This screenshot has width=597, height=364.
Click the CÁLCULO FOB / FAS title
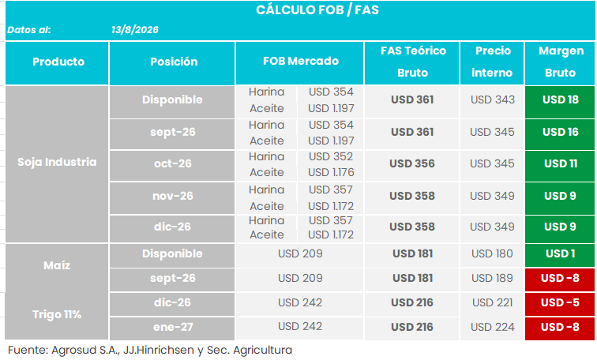click(317, 10)
